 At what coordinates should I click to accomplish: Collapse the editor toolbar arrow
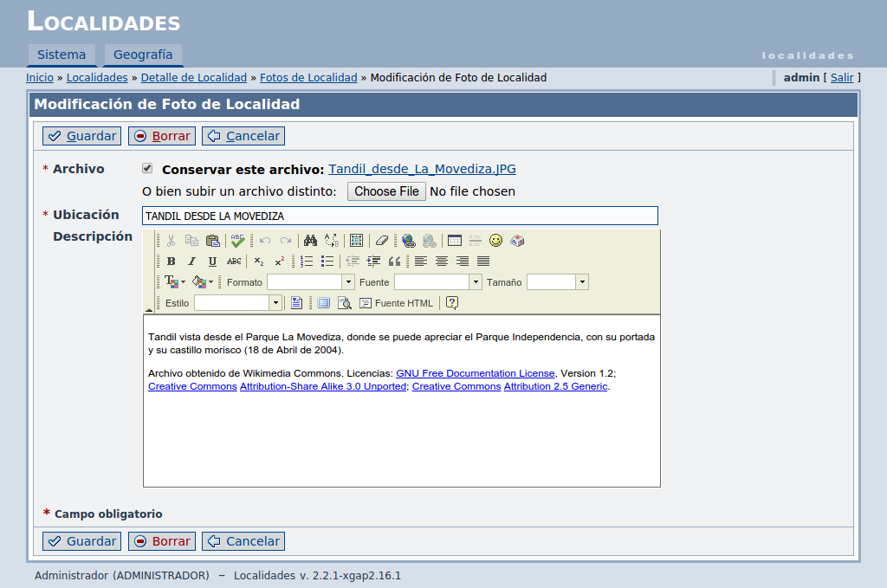[148, 309]
